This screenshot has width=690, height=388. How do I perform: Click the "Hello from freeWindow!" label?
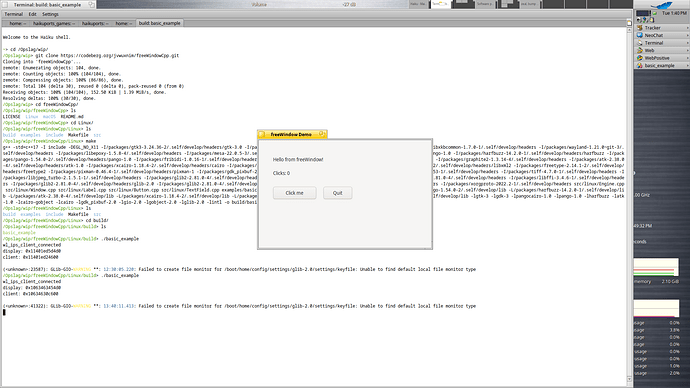(298, 160)
